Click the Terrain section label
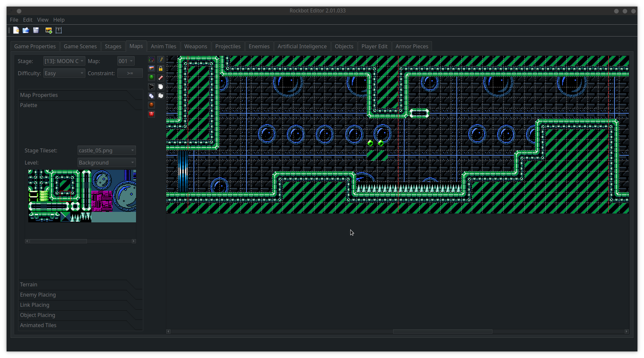Screen dimensions: 644x358 [29, 284]
